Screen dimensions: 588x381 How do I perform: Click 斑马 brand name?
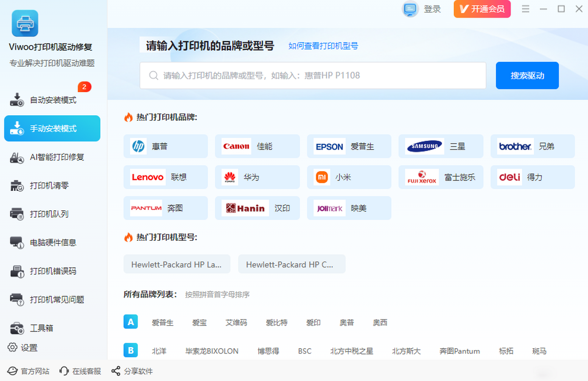539,351
